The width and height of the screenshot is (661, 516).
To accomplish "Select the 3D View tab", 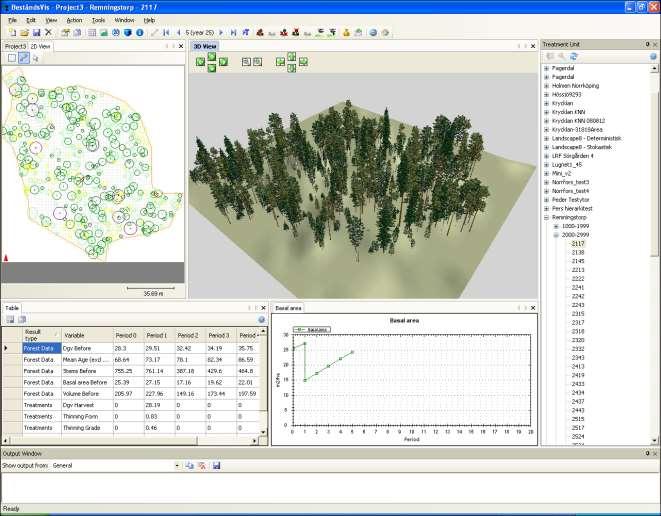I will click(x=205, y=46).
